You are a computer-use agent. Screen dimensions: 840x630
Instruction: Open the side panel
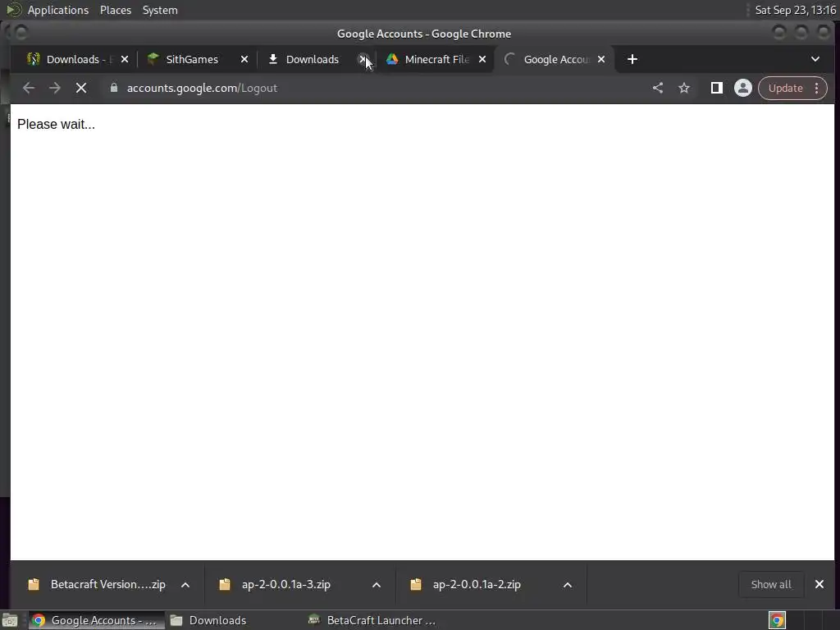pos(716,88)
